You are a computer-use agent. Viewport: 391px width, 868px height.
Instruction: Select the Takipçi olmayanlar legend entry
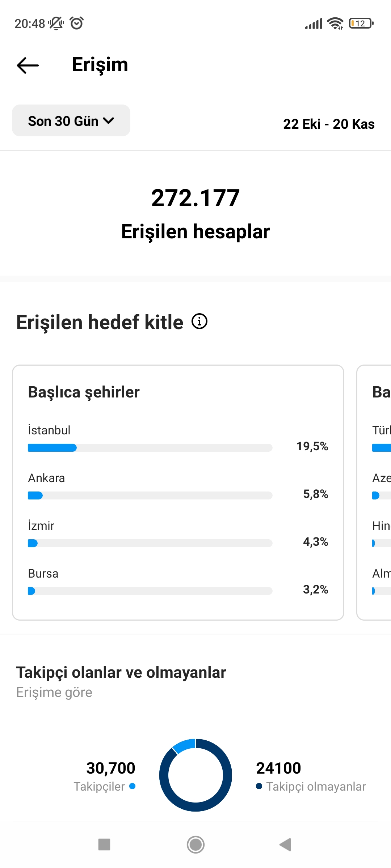[311, 787]
